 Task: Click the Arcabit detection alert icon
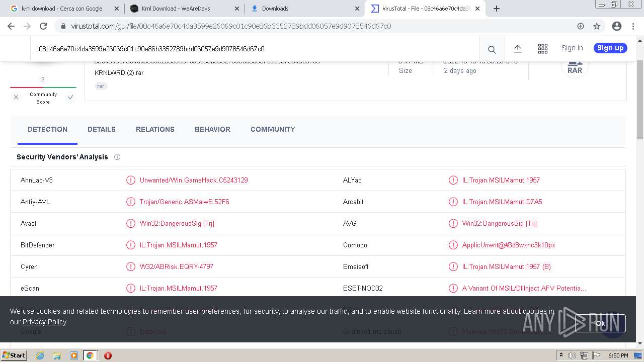tap(453, 202)
